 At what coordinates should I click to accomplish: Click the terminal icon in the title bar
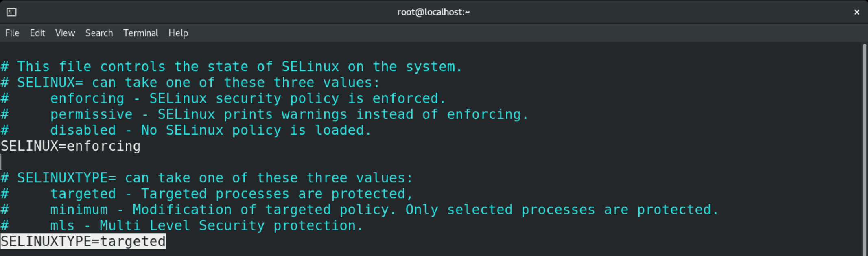(11, 12)
